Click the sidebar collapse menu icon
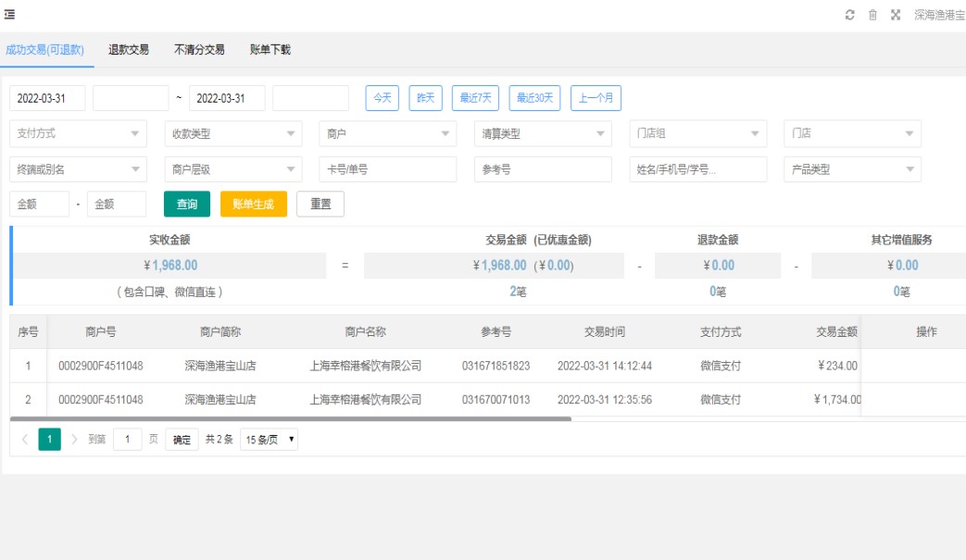The width and height of the screenshot is (966, 560). [x=9, y=15]
